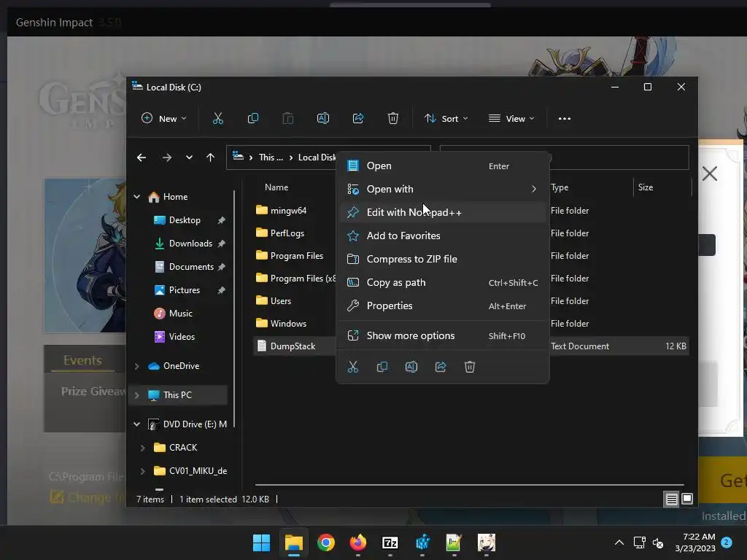Choose Compress to ZIP file
The image size is (747, 560).
coord(443,259)
